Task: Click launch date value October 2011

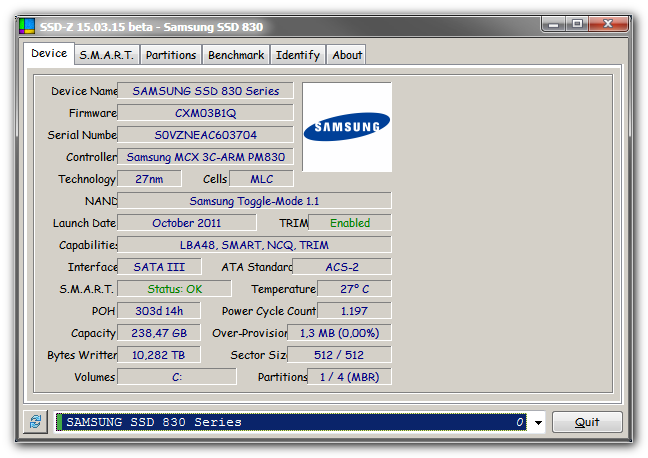Action: click(187, 223)
